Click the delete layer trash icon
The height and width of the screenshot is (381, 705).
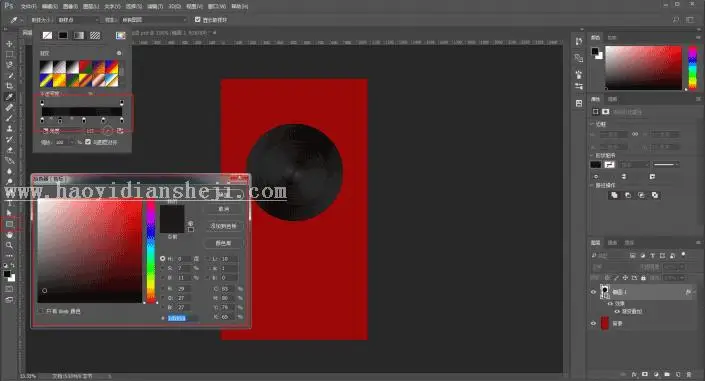689,374
